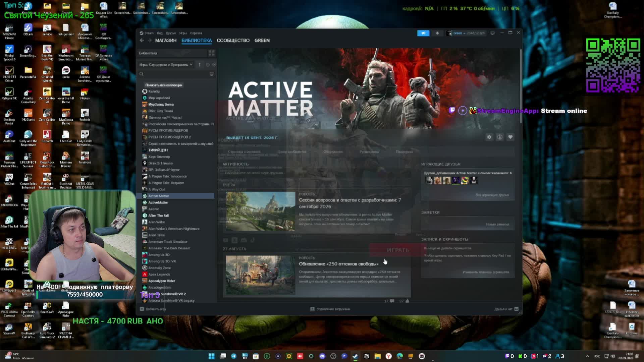Switch library to grid view icon
This screenshot has width=644, height=362.
[212, 53]
